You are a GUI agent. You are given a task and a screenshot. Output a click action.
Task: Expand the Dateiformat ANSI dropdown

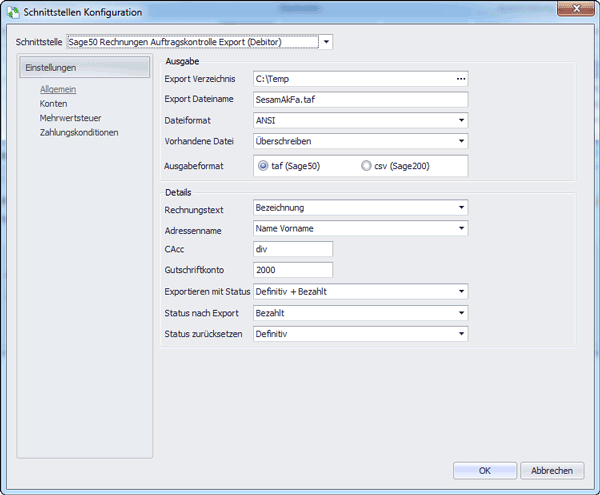(x=461, y=120)
